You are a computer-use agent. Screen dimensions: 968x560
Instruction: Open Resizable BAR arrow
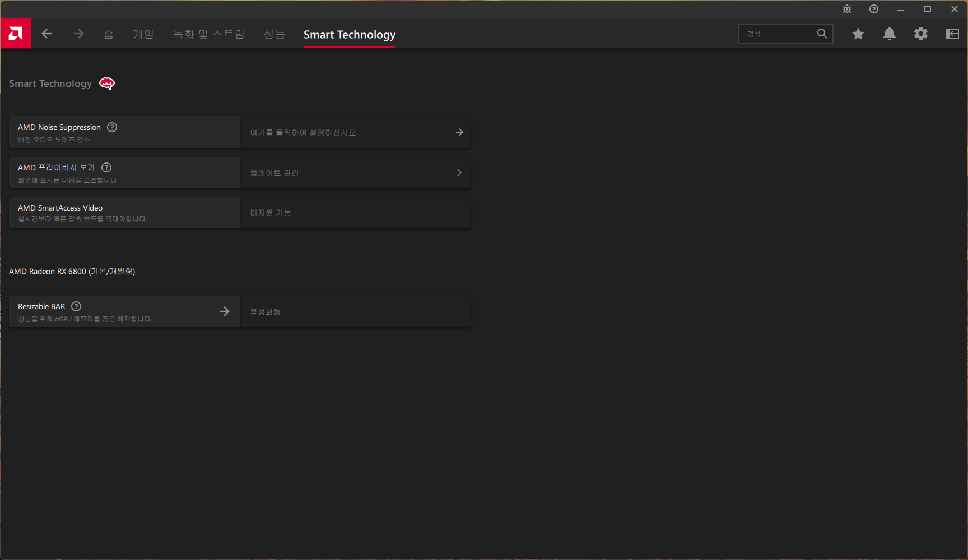pyautogui.click(x=224, y=311)
